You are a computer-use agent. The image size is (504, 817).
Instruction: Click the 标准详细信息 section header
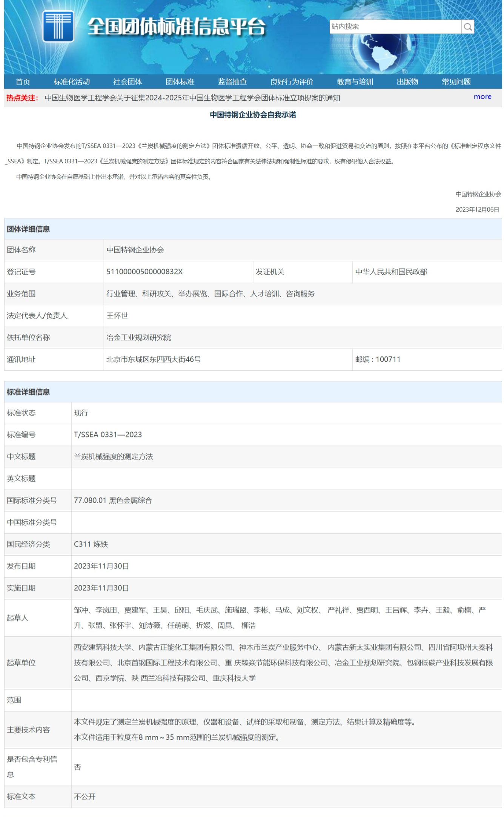point(253,392)
